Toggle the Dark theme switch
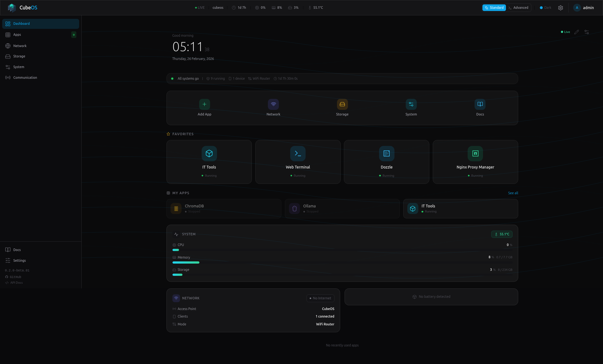The width and height of the screenshot is (603, 364). tap(545, 8)
